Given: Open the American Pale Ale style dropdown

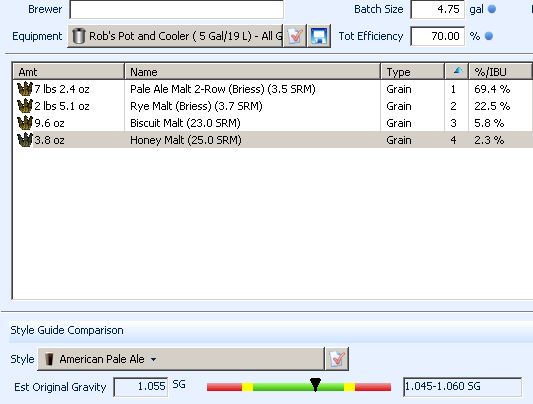Looking at the screenshot, I should pyautogui.click(x=181, y=359).
